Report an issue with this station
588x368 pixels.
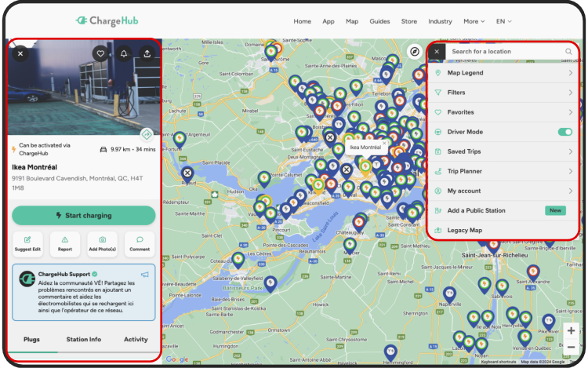pos(65,244)
